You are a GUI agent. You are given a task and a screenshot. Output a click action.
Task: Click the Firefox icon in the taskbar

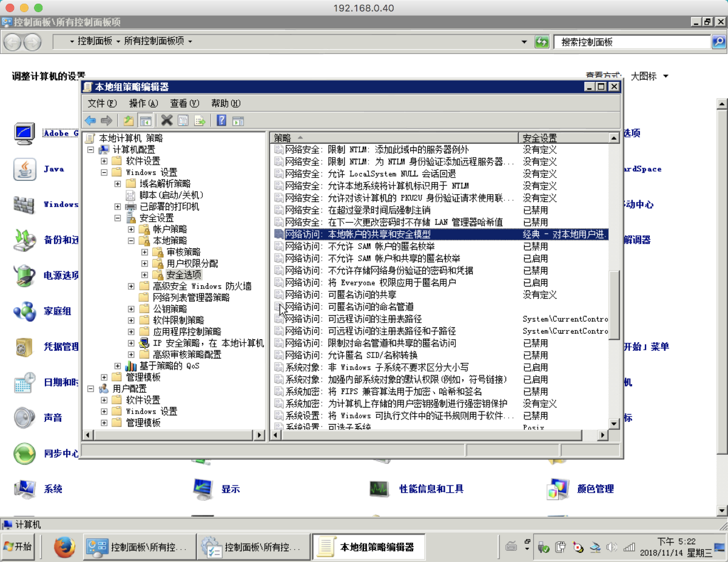click(64, 547)
